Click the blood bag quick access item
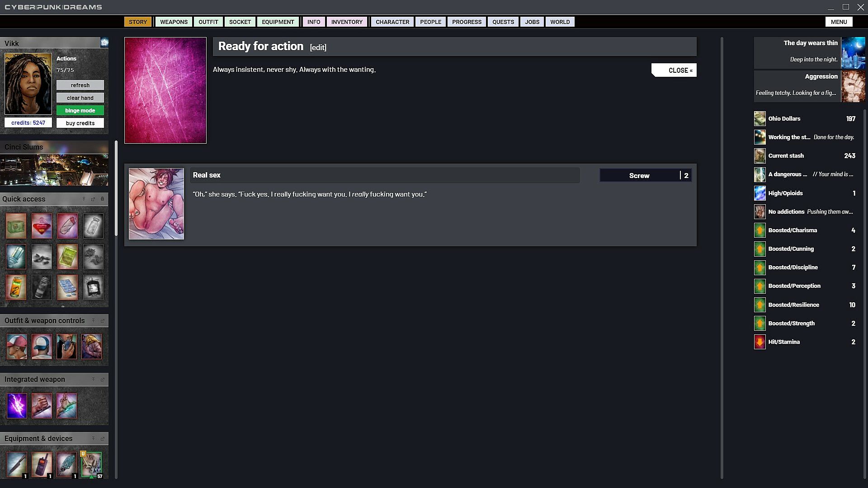Viewport: 868px width, 488px height. (93, 287)
